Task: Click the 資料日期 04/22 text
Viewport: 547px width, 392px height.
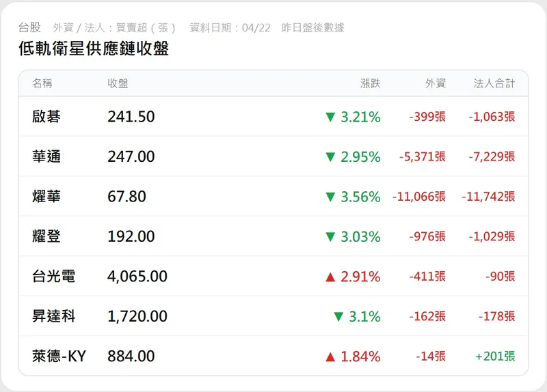Action: click(x=230, y=28)
